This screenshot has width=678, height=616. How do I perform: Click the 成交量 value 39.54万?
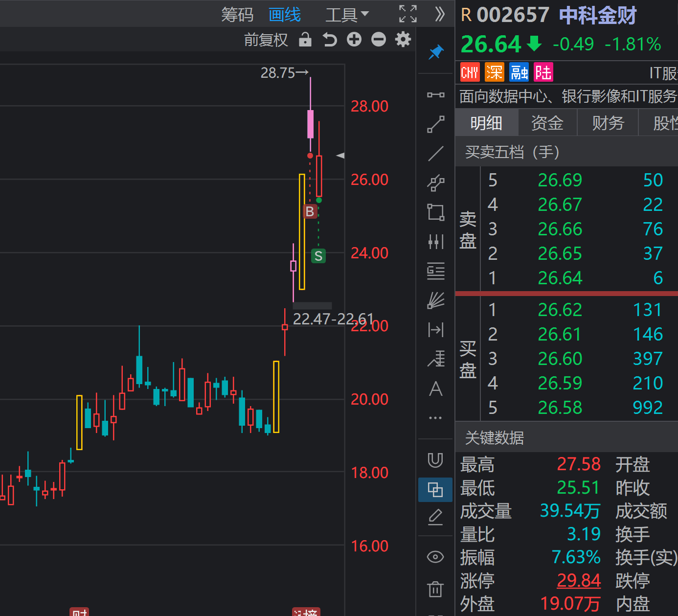570,510
